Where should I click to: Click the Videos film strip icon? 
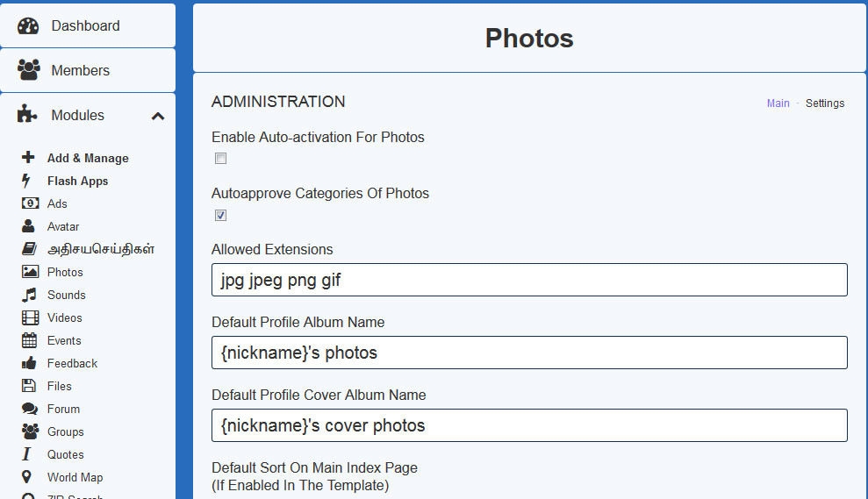30,317
